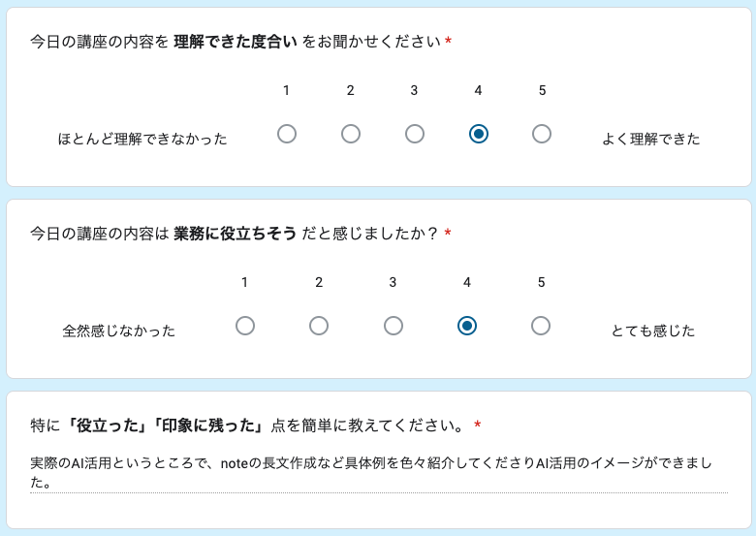The height and width of the screenshot is (536, 756).
Task: Click the よく理解できた scale label
Action: pyautogui.click(x=651, y=139)
